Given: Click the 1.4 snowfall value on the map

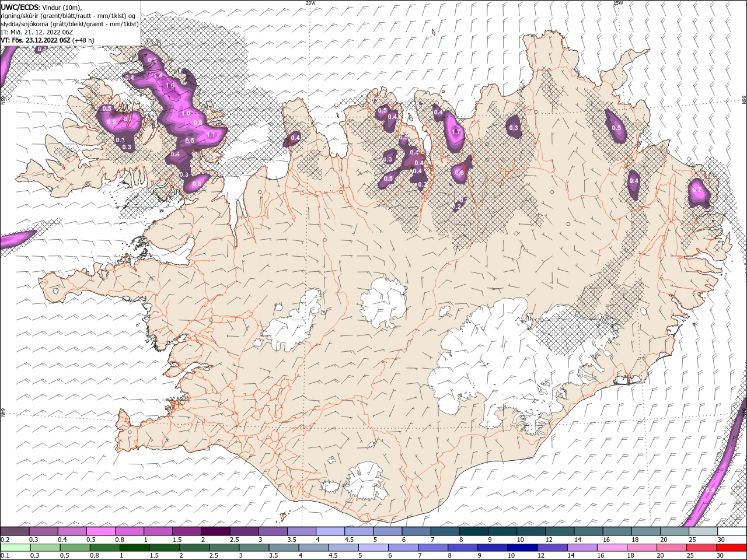Looking at the screenshot, I should 158,76.
